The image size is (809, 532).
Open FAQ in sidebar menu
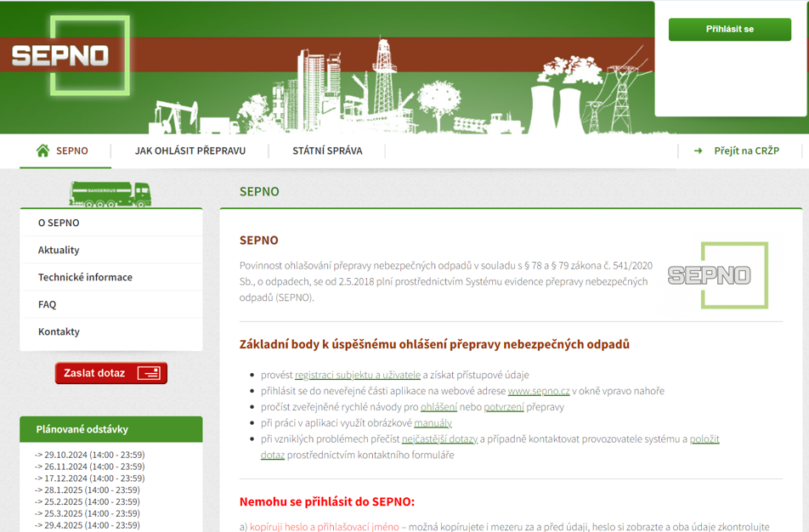111,304
